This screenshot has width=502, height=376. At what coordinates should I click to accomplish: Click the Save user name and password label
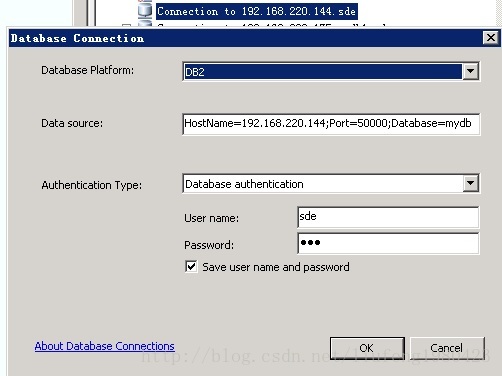coord(276,267)
